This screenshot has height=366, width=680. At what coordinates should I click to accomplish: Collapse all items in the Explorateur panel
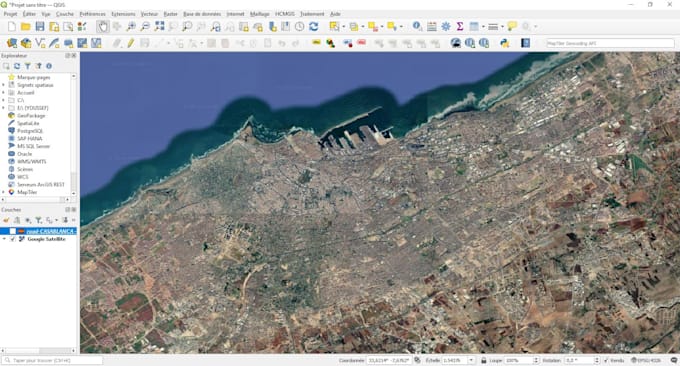click(x=38, y=66)
